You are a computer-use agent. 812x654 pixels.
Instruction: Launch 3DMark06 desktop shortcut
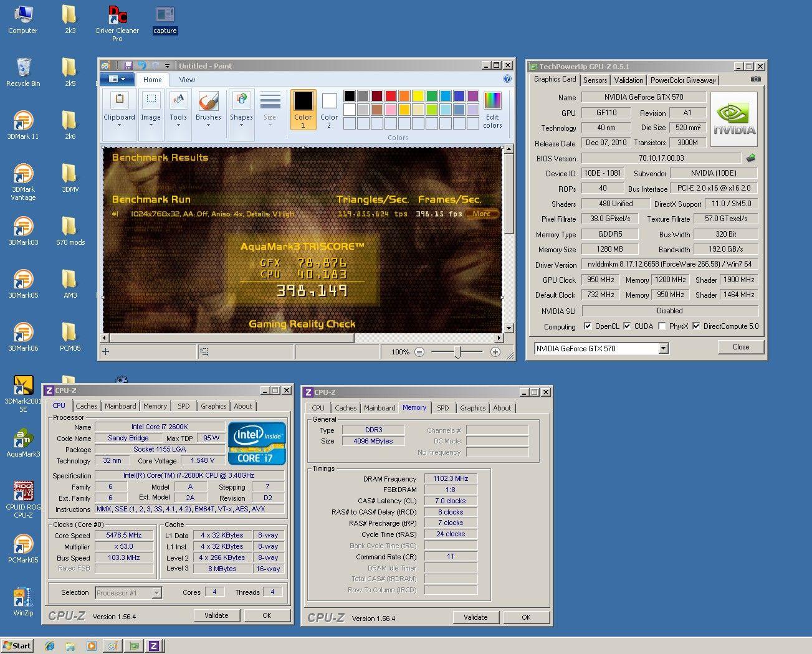[23, 337]
